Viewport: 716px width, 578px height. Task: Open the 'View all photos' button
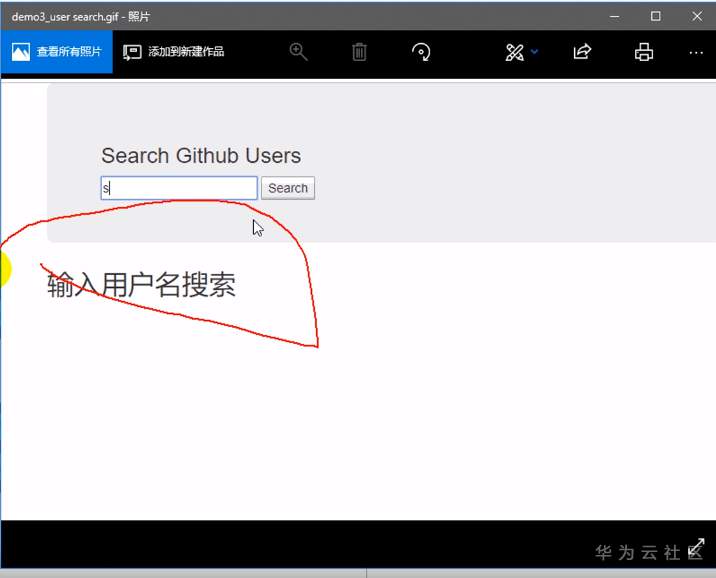(56, 52)
